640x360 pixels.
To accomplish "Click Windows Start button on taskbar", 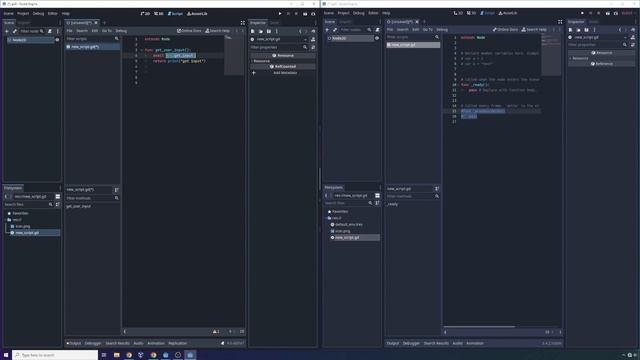I will tap(6, 355).
